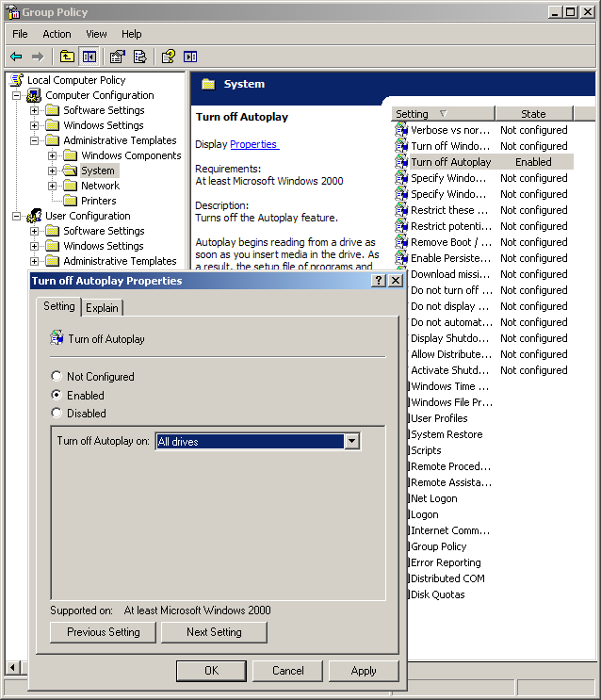Open the Properties link in description pane

(x=253, y=144)
